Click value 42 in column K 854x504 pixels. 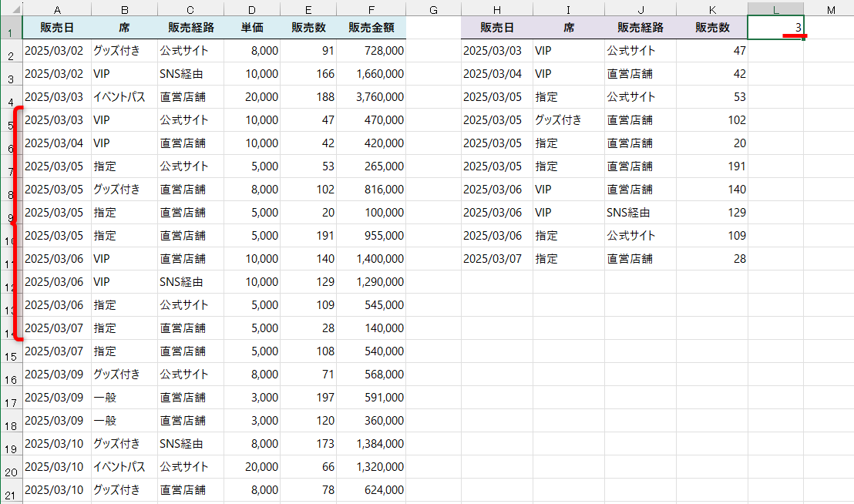click(712, 74)
